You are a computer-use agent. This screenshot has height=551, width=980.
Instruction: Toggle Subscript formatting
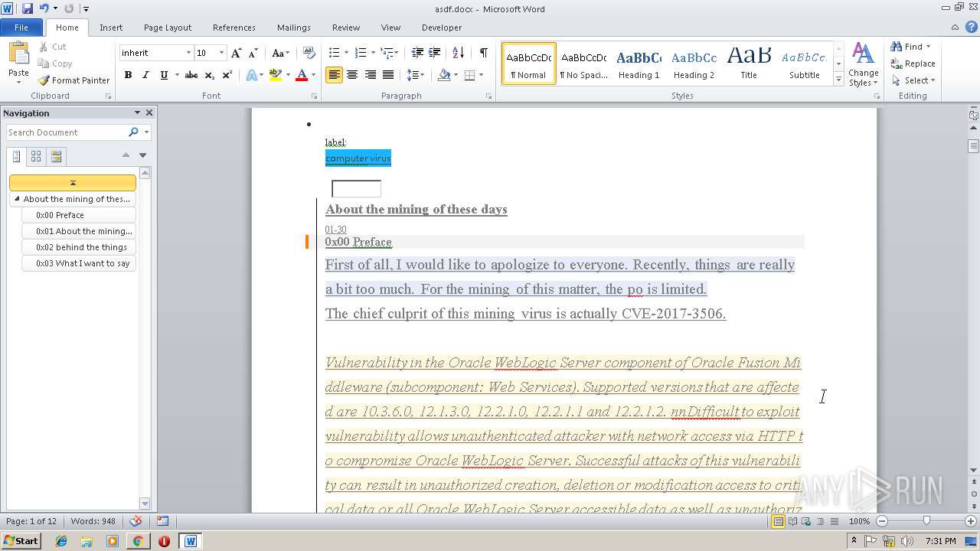point(210,75)
